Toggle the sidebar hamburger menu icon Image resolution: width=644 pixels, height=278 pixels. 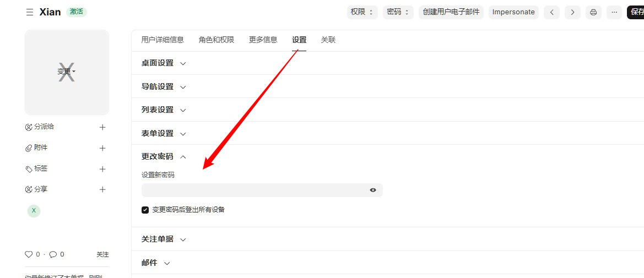(x=30, y=12)
